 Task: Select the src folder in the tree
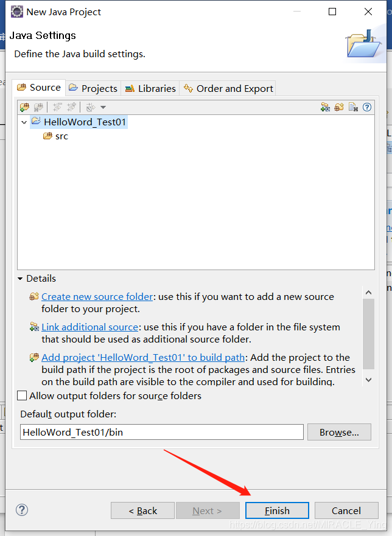tap(56, 136)
